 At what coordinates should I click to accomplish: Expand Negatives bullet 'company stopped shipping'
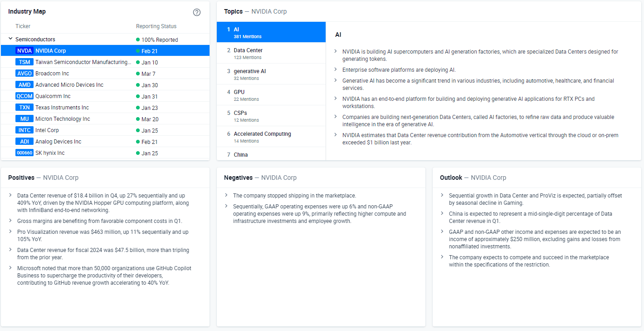pos(226,195)
